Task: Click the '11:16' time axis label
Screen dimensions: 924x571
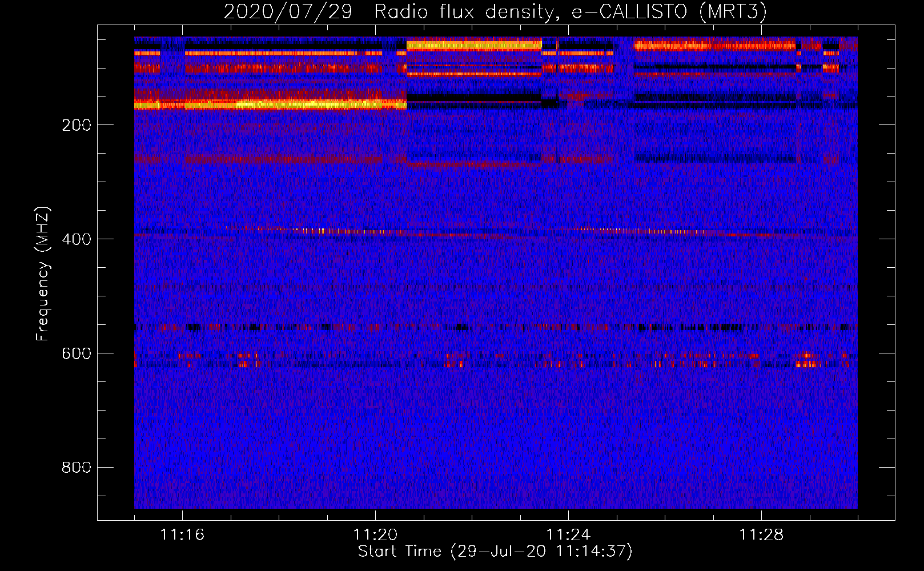Action: pos(182,534)
